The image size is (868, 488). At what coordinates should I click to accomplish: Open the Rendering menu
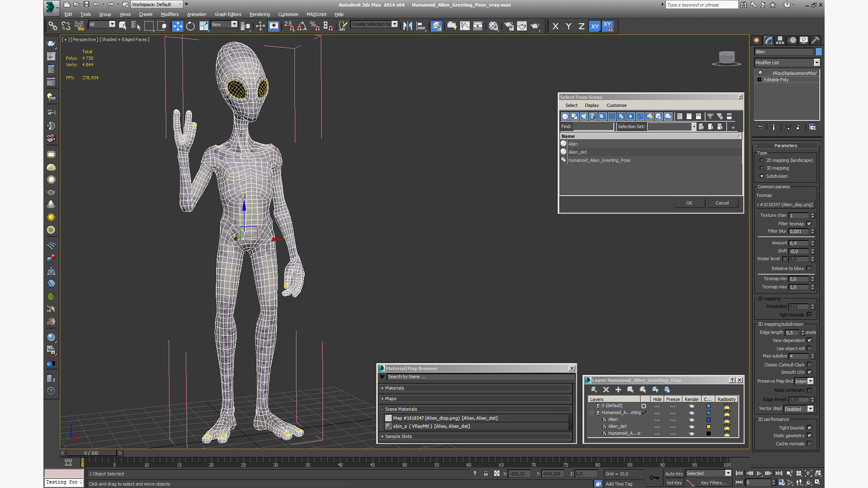pyautogui.click(x=259, y=14)
